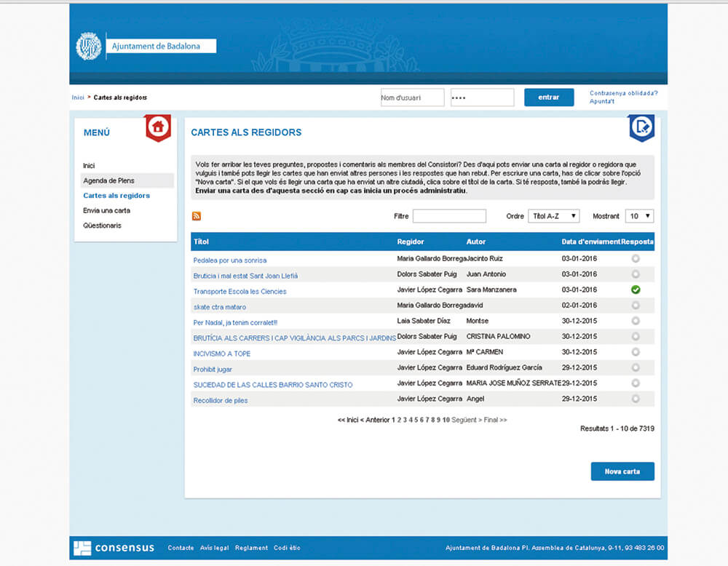
Task: Click the blue write-letter badge icon
Action: [x=641, y=127]
